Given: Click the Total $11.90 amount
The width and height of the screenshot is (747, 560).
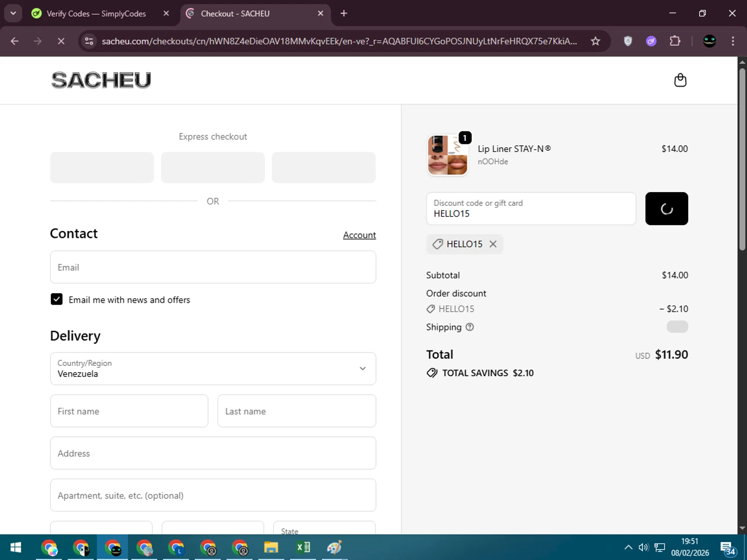Looking at the screenshot, I should [x=671, y=354].
